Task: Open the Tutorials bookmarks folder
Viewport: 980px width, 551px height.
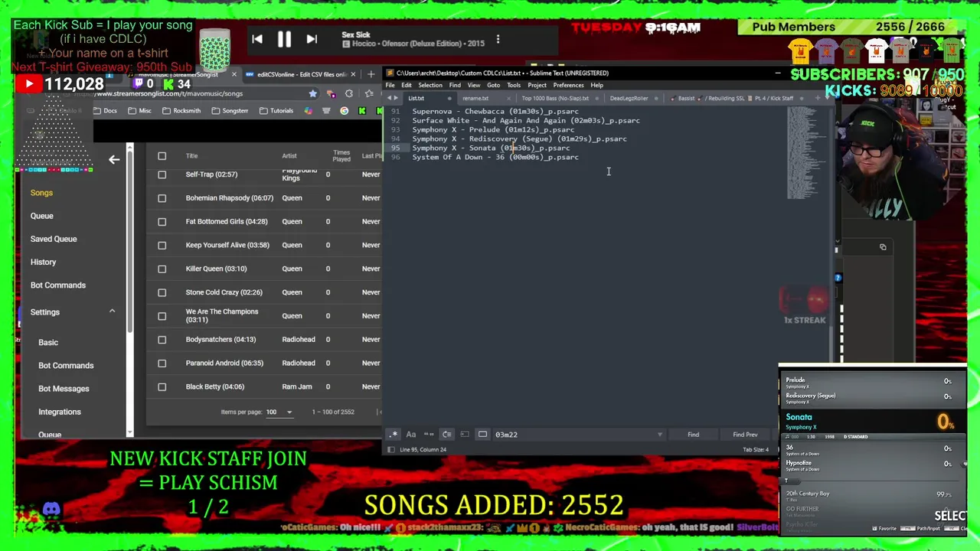Action: [x=276, y=111]
